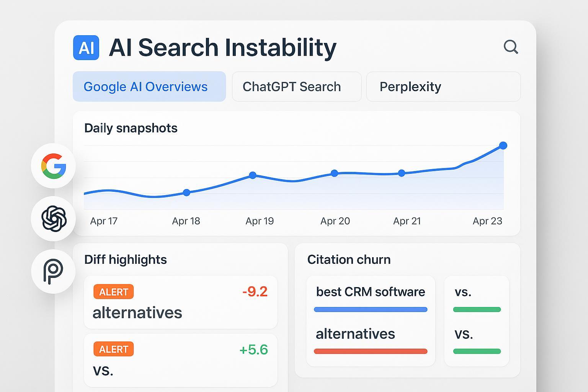
Task: Click the red progress bar under alternatives
Action: [370, 351]
